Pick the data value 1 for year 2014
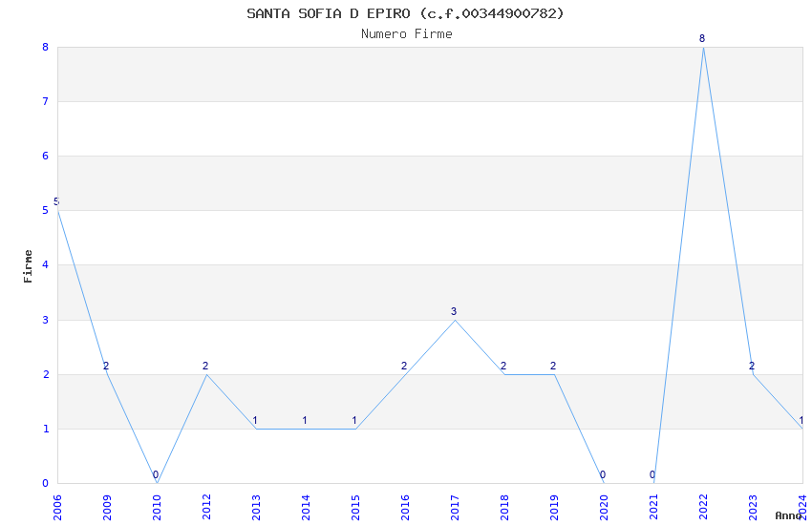This screenshot has width=812, height=525. pos(305,421)
